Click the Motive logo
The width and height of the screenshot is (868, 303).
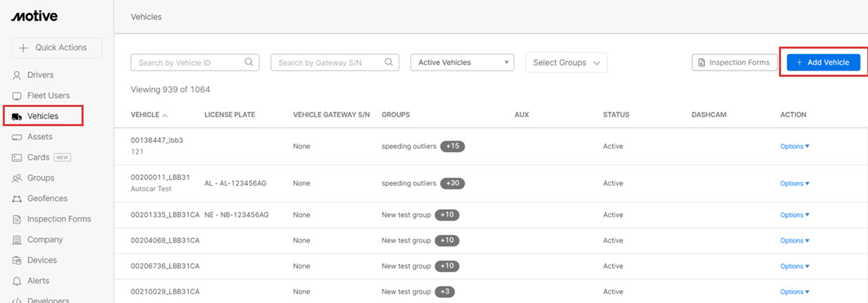point(34,16)
